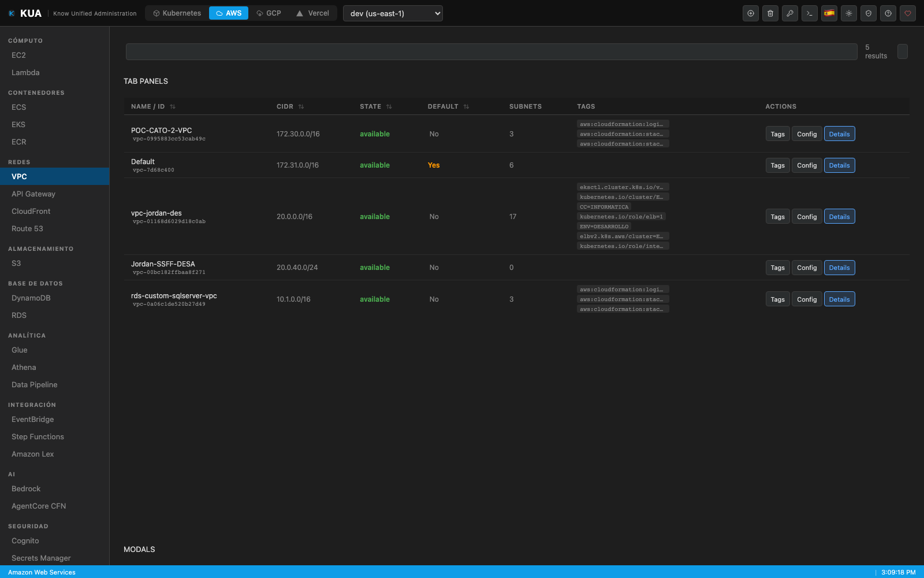Open Glue in the sidebar
The width and height of the screenshot is (924, 578).
pos(55,350)
